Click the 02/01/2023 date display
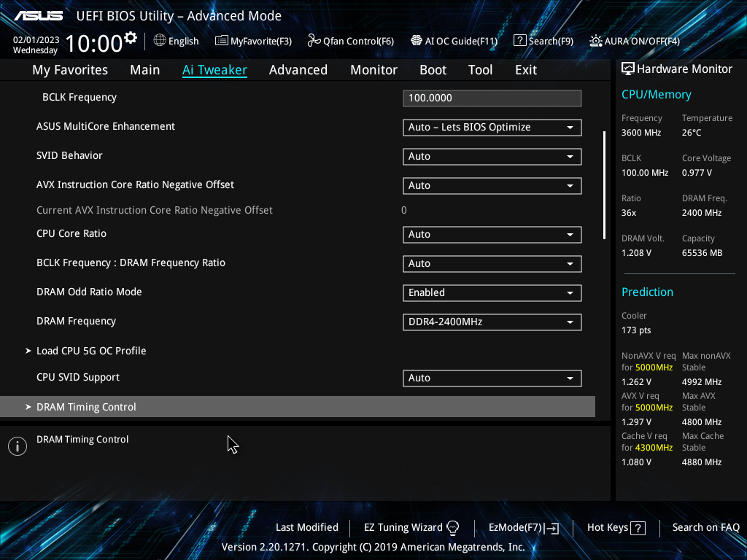The image size is (747, 560). pos(36,40)
